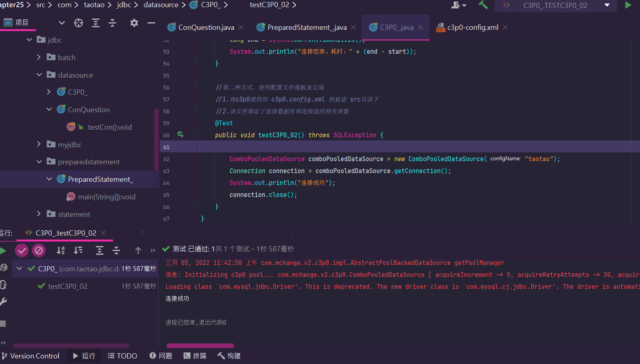Open project panel settings gear

134,23
